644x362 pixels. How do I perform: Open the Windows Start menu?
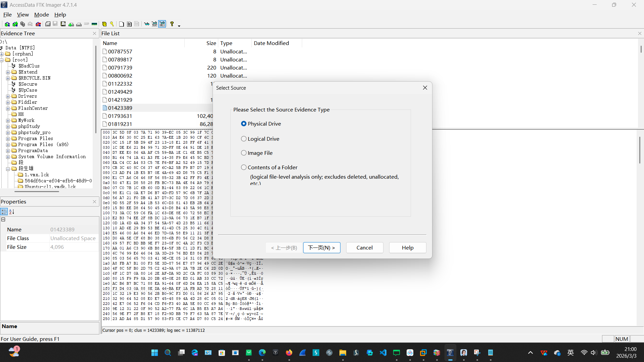point(155,353)
